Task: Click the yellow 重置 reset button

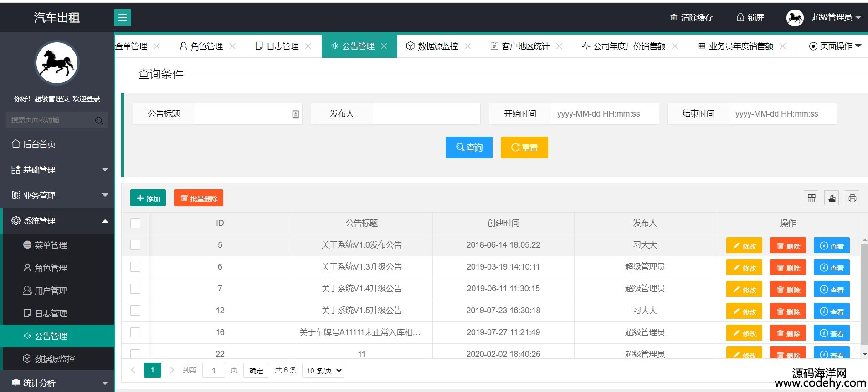Action: click(x=524, y=148)
